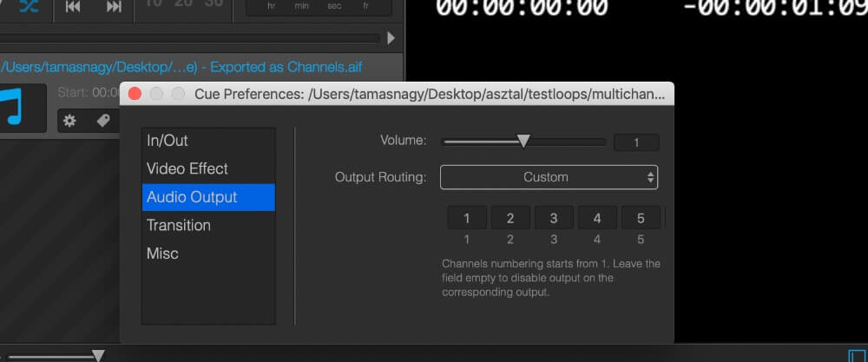This screenshot has width=868, height=362.
Task: Select Transition preferences section
Action: [x=208, y=226]
